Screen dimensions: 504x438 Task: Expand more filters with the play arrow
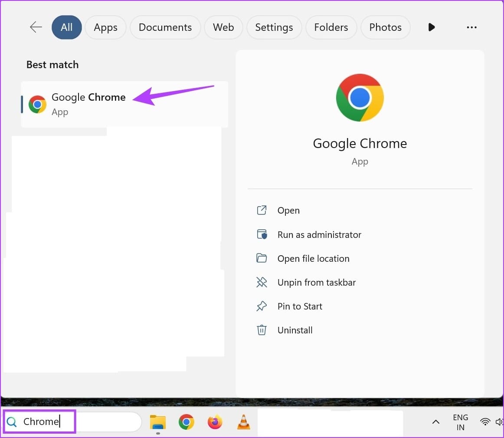(x=431, y=27)
